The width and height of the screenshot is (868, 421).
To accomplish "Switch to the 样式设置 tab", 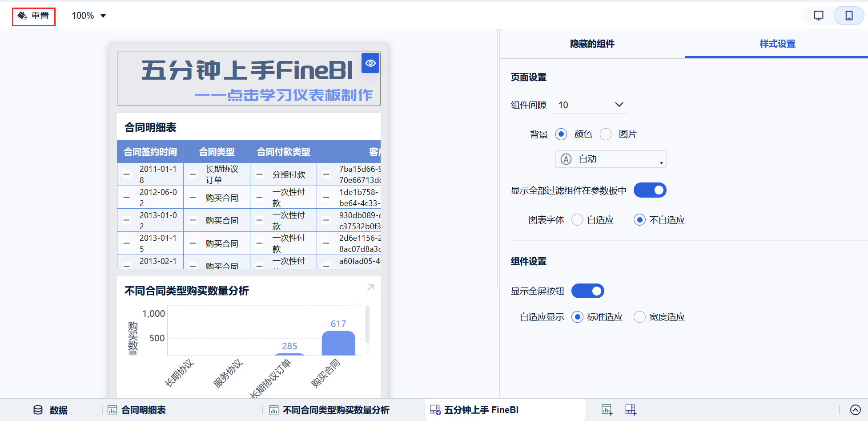I will coord(777,44).
